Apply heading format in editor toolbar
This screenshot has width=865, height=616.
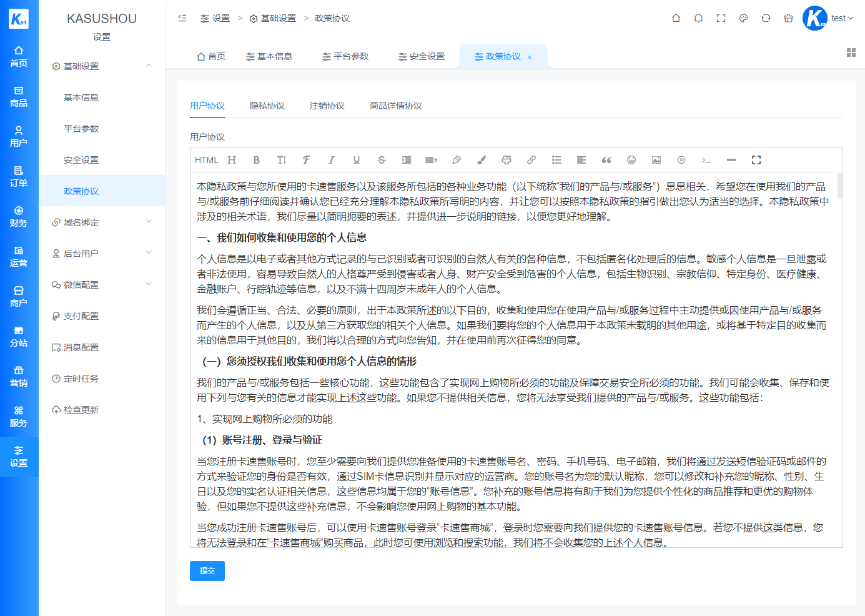[x=232, y=160]
